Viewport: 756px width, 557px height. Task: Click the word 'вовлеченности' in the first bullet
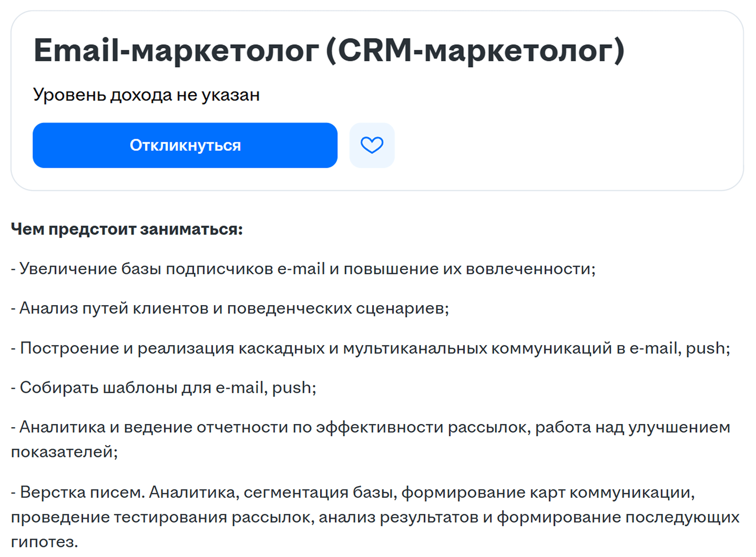pos(528,269)
